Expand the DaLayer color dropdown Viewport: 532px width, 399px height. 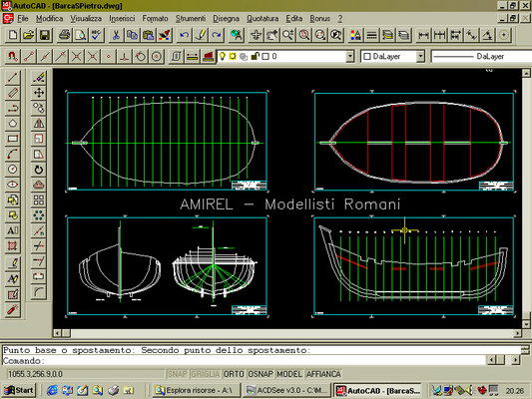click(x=420, y=56)
